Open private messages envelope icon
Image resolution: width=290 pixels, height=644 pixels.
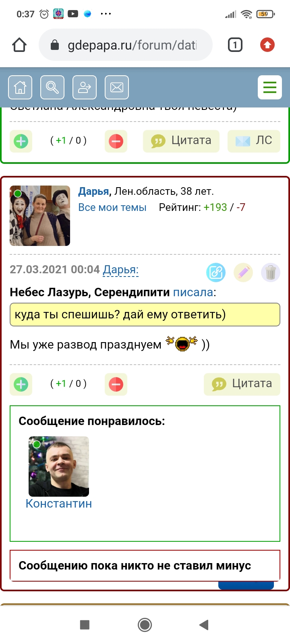coord(117,87)
